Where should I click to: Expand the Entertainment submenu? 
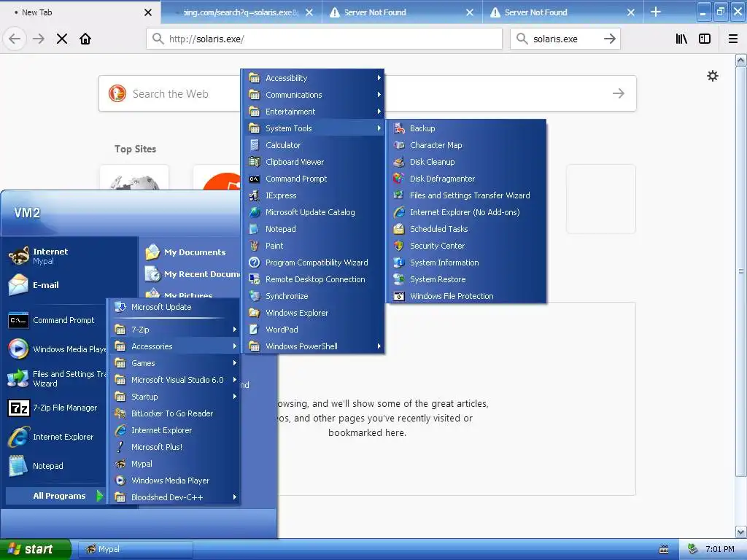click(314, 112)
